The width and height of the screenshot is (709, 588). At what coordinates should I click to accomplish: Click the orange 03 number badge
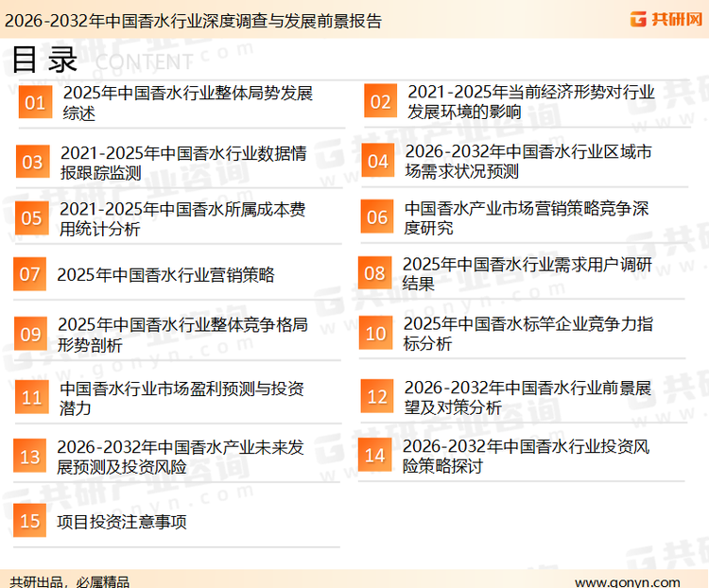pyautogui.click(x=32, y=162)
